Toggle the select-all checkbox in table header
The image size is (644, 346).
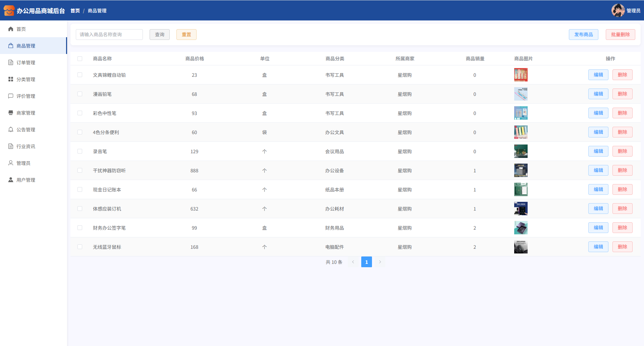[80, 59]
